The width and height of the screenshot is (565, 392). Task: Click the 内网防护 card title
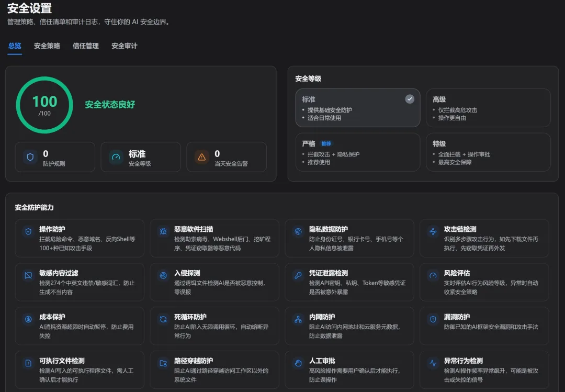point(322,317)
